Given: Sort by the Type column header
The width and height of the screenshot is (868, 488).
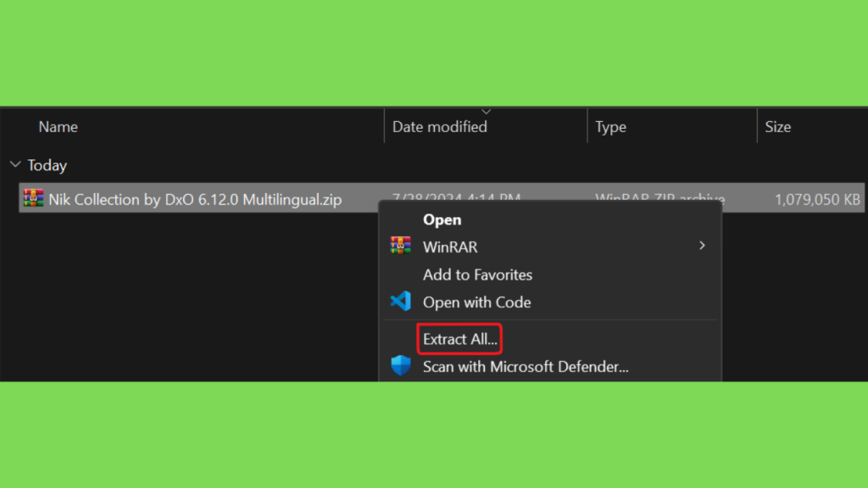Looking at the screenshot, I should (x=610, y=127).
